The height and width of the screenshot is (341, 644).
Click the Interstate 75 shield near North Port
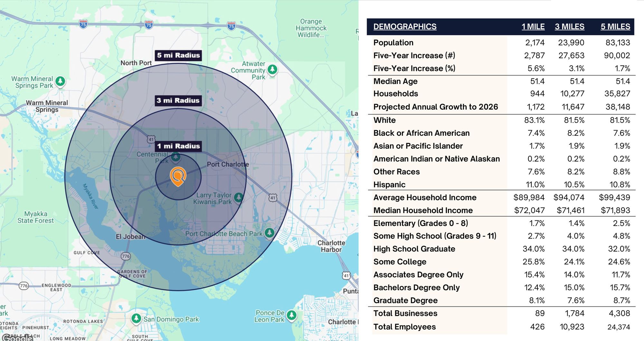pyautogui.click(x=148, y=24)
